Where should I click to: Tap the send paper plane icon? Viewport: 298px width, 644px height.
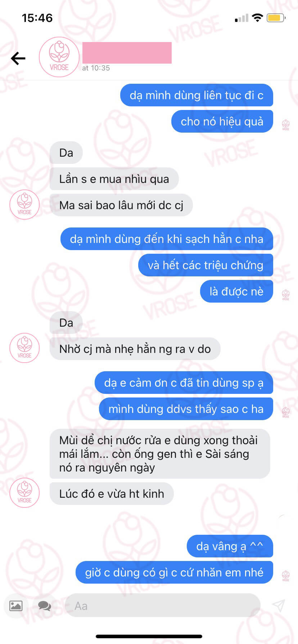pyautogui.click(x=278, y=606)
